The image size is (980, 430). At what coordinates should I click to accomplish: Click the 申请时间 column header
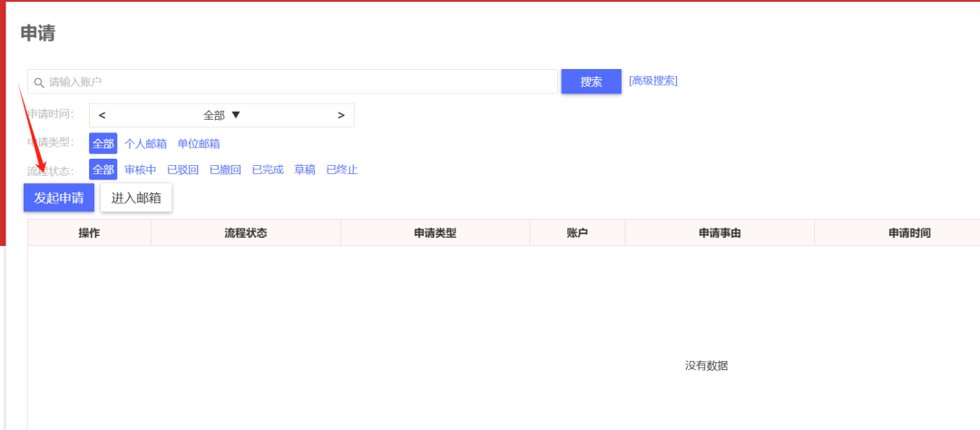click(910, 232)
